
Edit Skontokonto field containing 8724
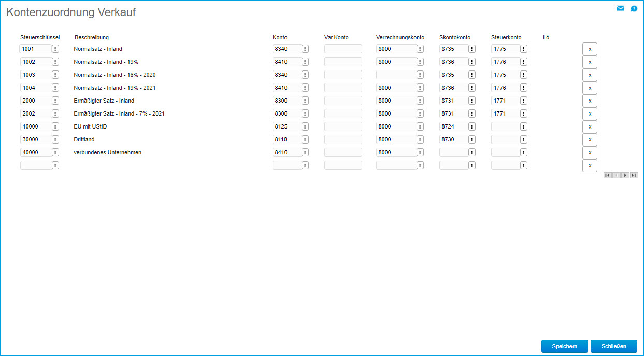point(454,126)
